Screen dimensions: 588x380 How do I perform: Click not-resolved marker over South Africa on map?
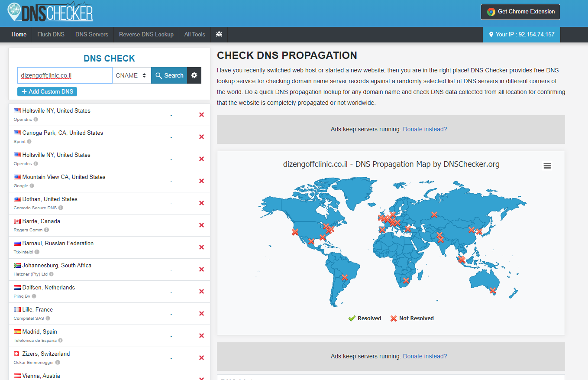[x=406, y=280]
